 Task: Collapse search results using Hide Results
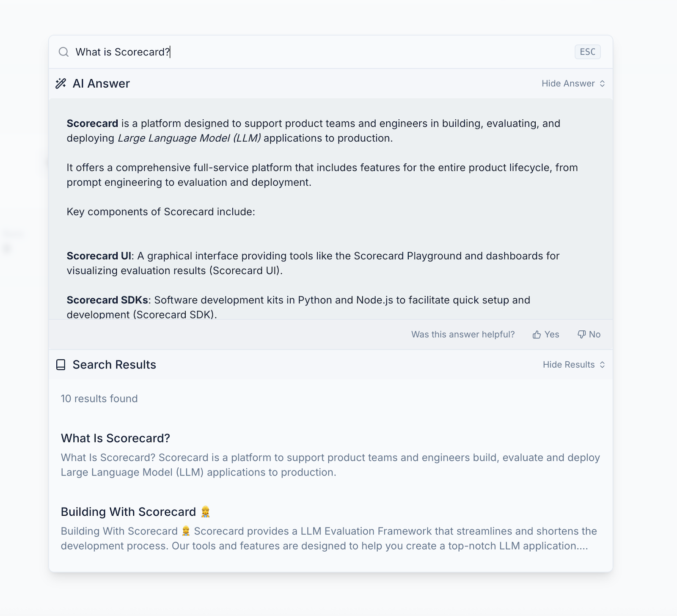click(568, 364)
